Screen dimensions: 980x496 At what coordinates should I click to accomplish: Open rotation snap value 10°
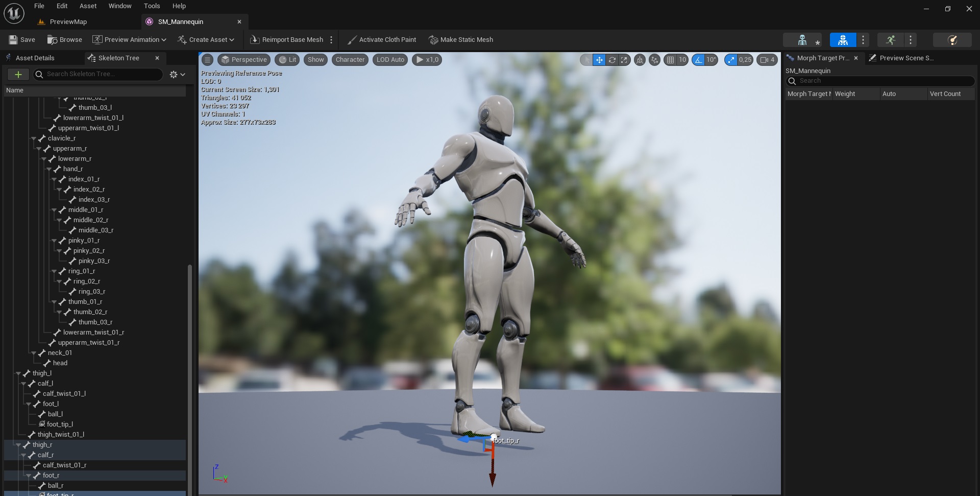712,60
